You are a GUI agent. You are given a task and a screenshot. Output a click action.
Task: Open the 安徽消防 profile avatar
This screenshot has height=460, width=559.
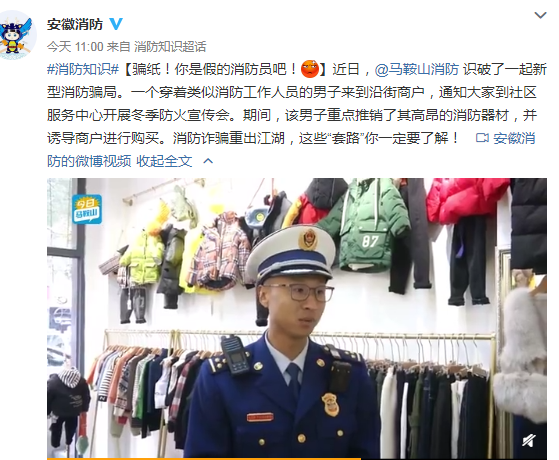tap(16, 35)
